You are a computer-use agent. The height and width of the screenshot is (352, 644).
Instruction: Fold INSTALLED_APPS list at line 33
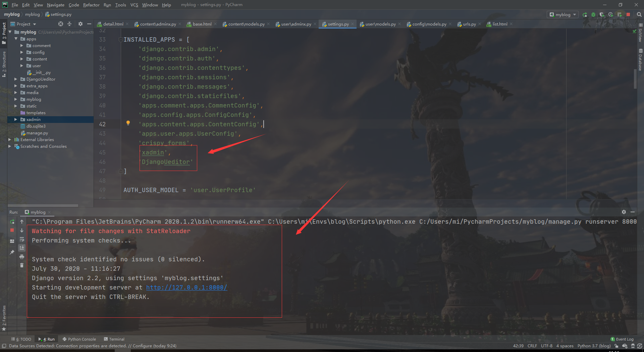[120, 40]
